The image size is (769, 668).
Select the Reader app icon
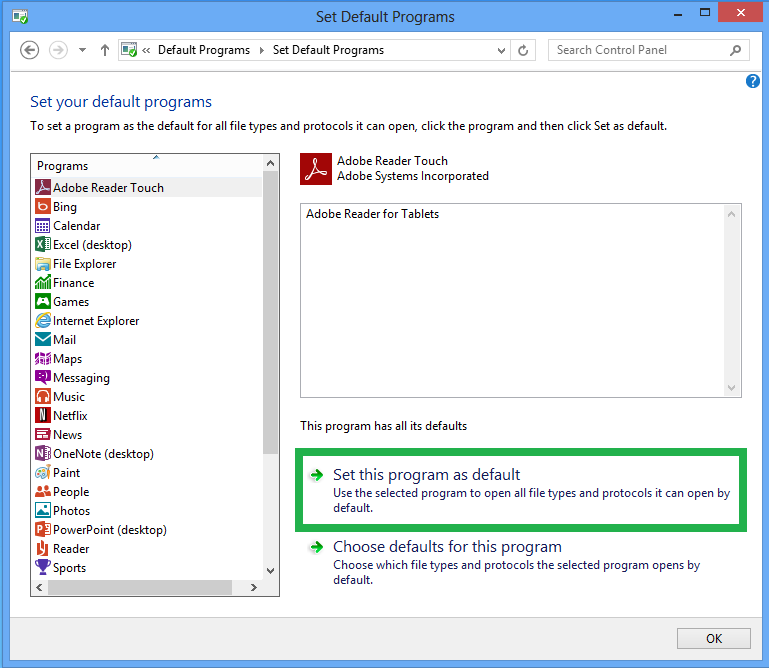[43, 548]
